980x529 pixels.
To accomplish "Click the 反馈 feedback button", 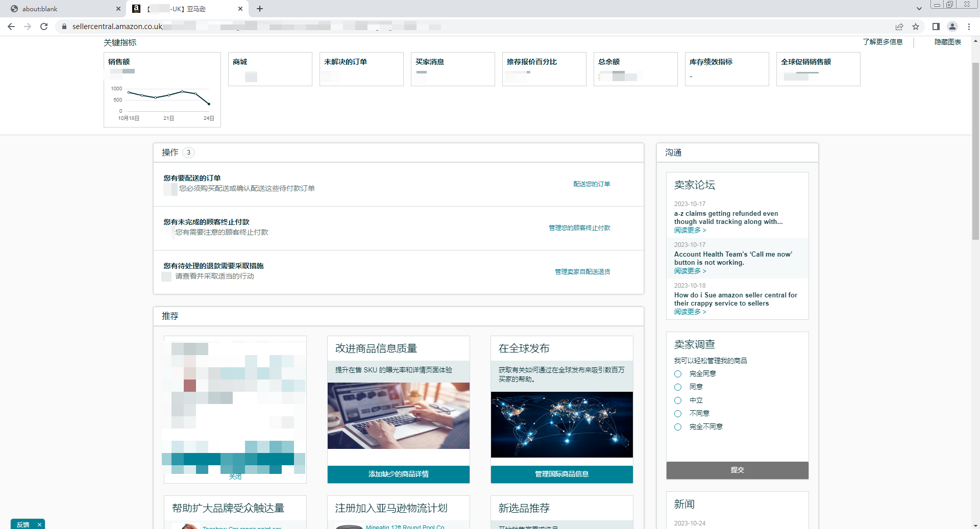I will (x=23, y=524).
